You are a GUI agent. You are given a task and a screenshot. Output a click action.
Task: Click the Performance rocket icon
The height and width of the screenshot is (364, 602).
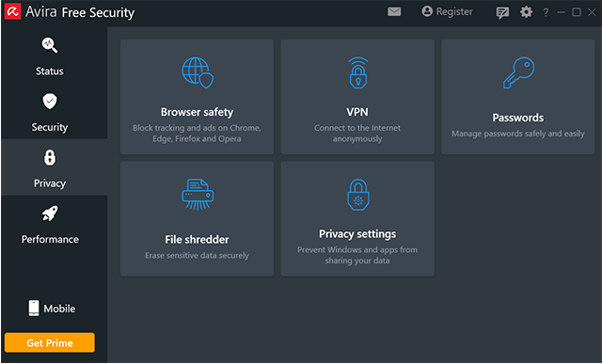click(50, 214)
